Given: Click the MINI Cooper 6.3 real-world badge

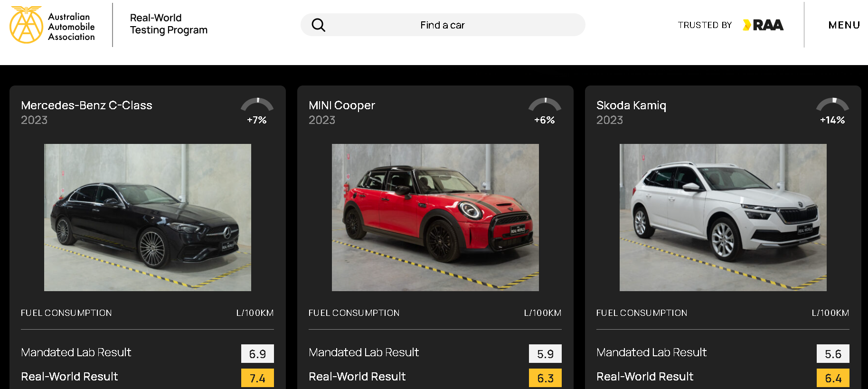Looking at the screenshot, I should pyautogui.click(x=545, y=378).
